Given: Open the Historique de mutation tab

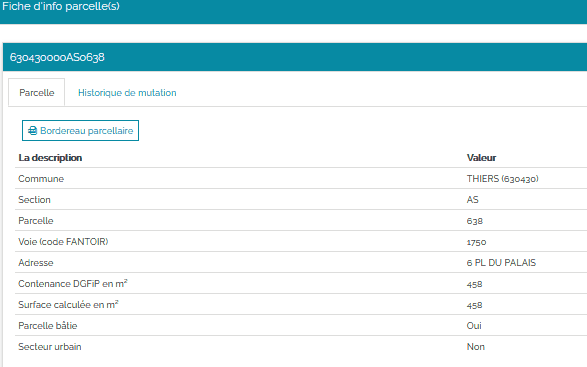Looking at the screenshot, I should pos(127,92).
